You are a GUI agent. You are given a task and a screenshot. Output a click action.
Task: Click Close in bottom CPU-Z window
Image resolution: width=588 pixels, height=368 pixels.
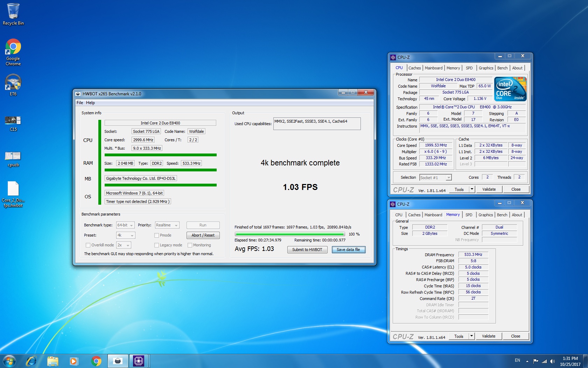coord(516,336)
